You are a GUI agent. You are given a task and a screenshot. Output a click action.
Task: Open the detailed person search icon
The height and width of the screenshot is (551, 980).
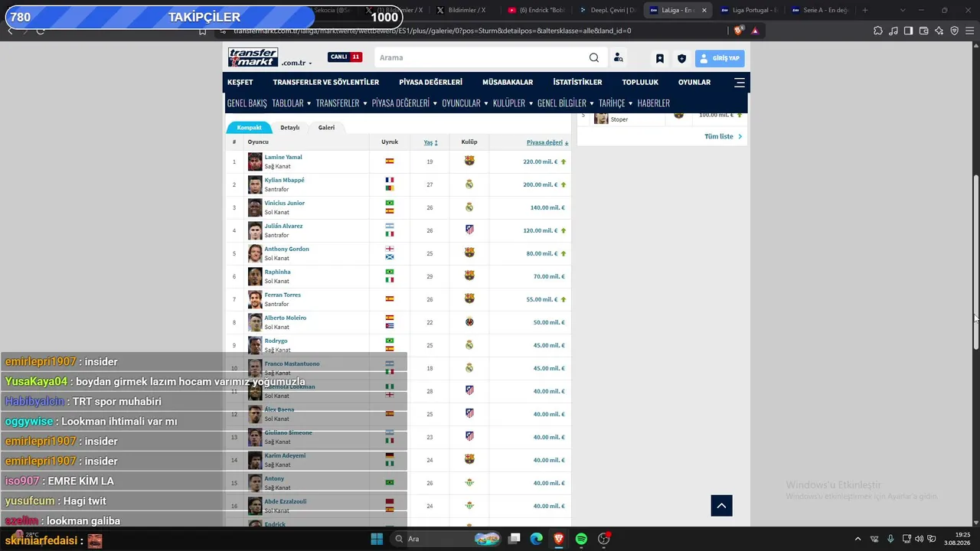(x=618, y=57)
